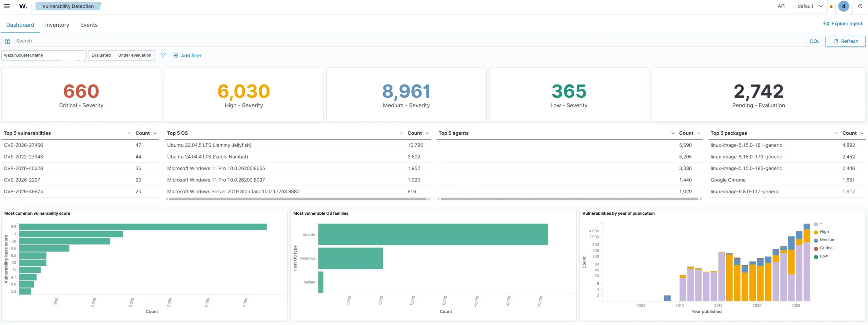
Task: Open the hamburger navigation menu
Action: click(7, 6)
